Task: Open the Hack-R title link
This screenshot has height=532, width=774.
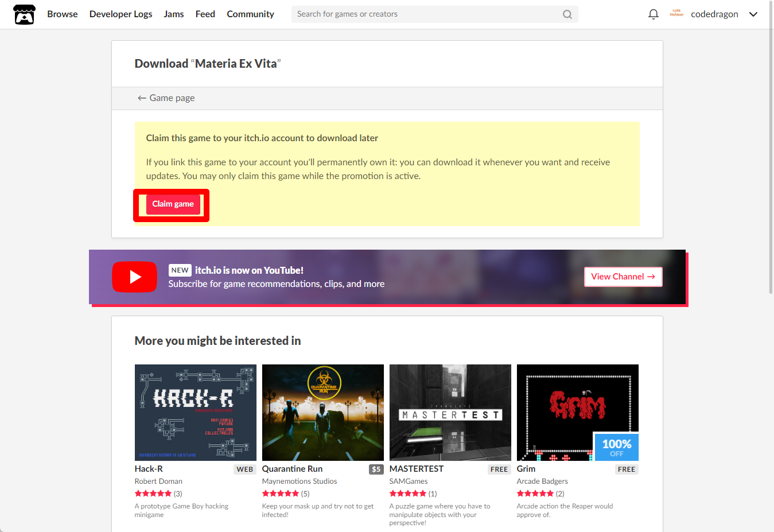Action: [x=149, y=469]
